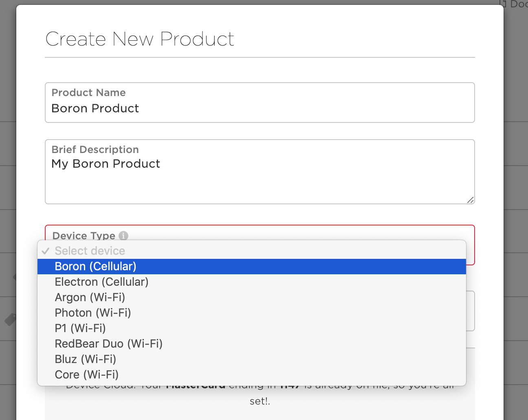The image size is (528, 420).
Task: Select Electron (Cellular) device type
Action: point(101,282)
